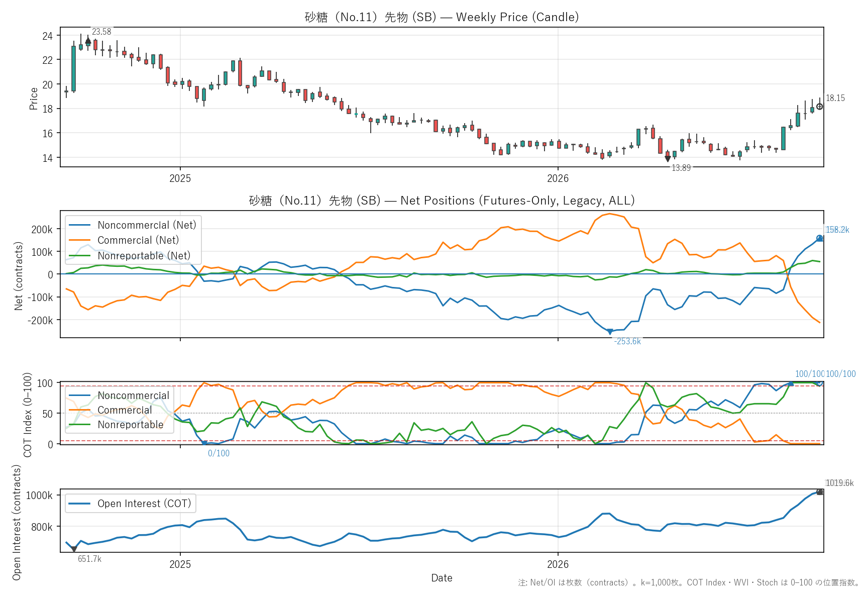868x593 pixels.
Task: Click the Net (contracts) y-axis label
Action: point(19,276)
